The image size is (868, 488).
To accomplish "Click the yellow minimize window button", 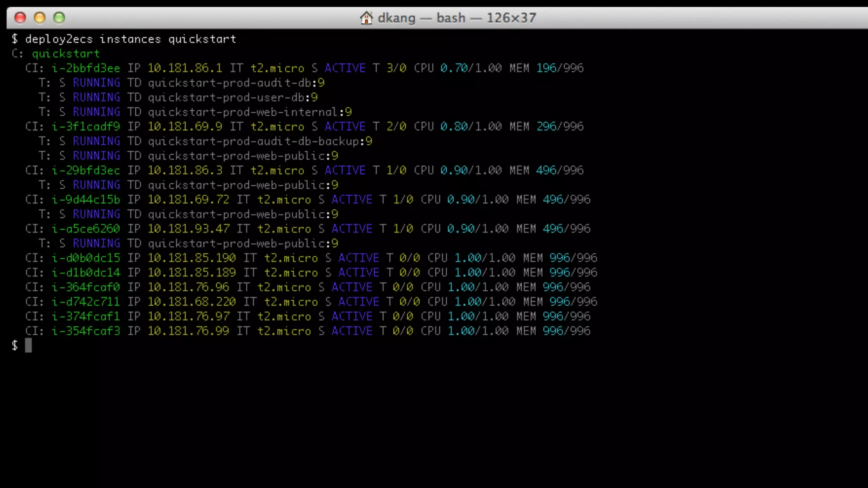I will click(x=39, y=18).
